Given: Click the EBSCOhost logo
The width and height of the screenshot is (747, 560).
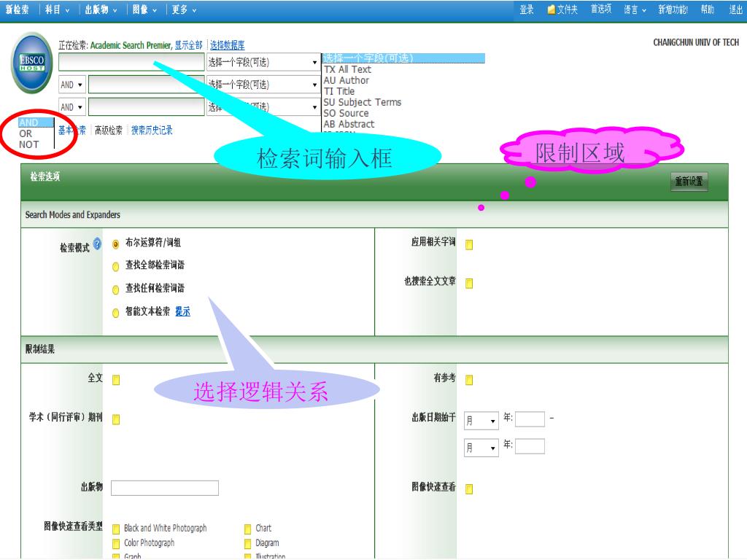Looking at the screenshot, I should [32, 63].
